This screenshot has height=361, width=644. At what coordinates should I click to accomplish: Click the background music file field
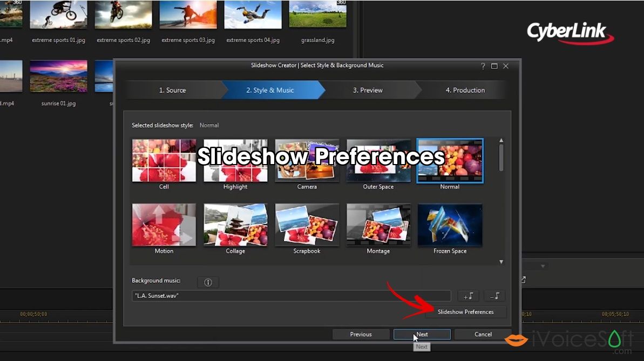(291, 296)
